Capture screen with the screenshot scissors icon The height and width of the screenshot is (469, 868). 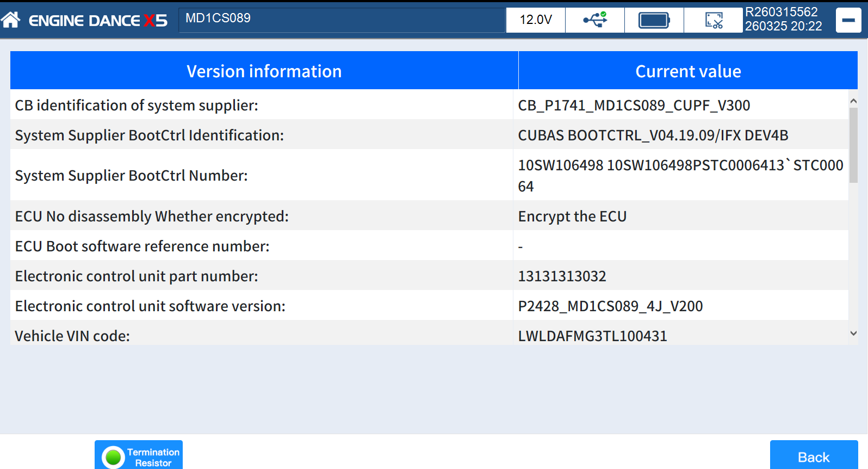click(714, 20)
